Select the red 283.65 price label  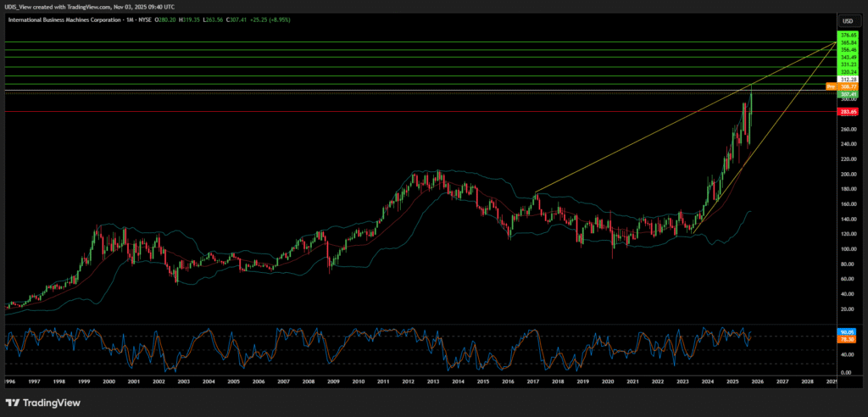(848, 111)
